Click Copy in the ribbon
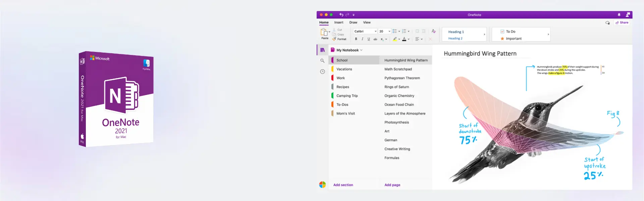644x201 pixels. coord(338,35)
